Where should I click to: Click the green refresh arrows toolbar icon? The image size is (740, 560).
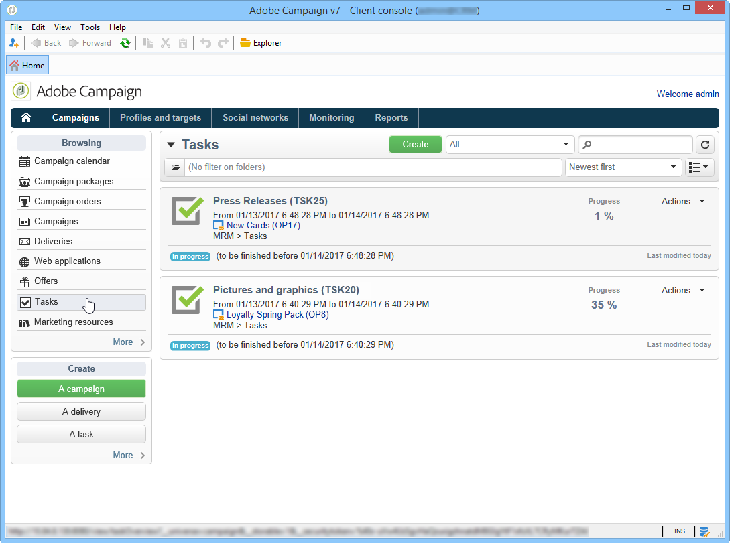point(125,43)
